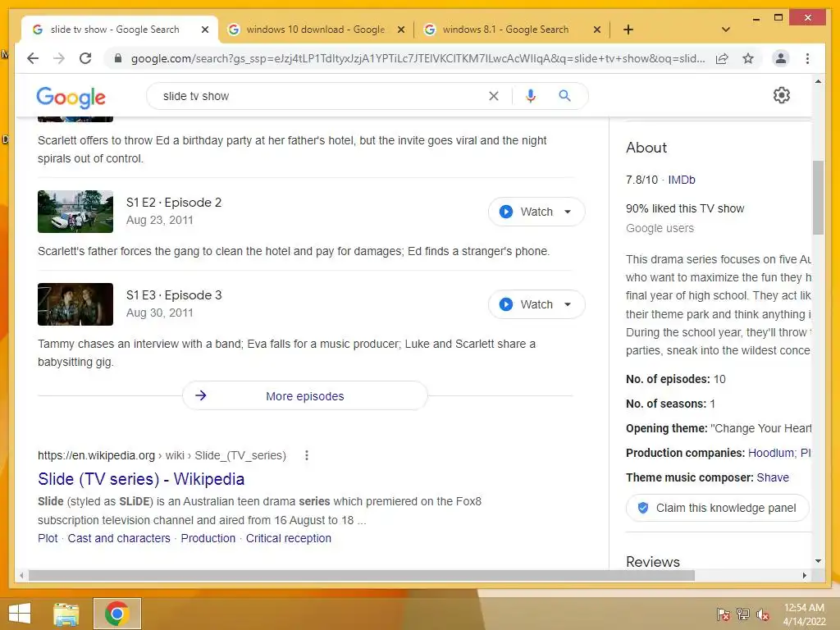Screen dimensions: 840x630
Task: Click the Google logo
Action: click(x=71, y=97)
